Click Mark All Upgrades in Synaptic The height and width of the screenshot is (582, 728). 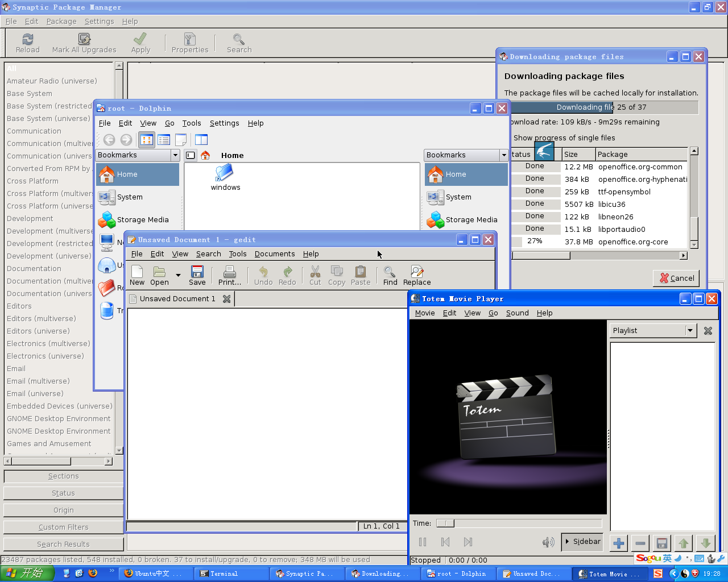(84, 43)
